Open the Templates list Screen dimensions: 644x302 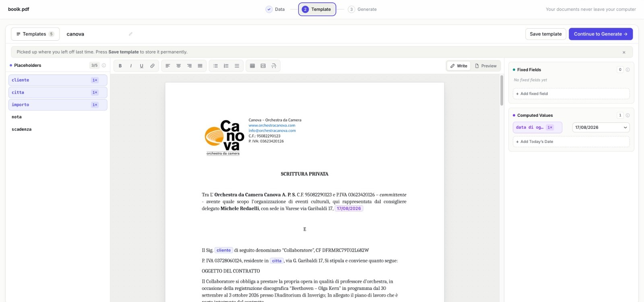[x=35, y=34]
